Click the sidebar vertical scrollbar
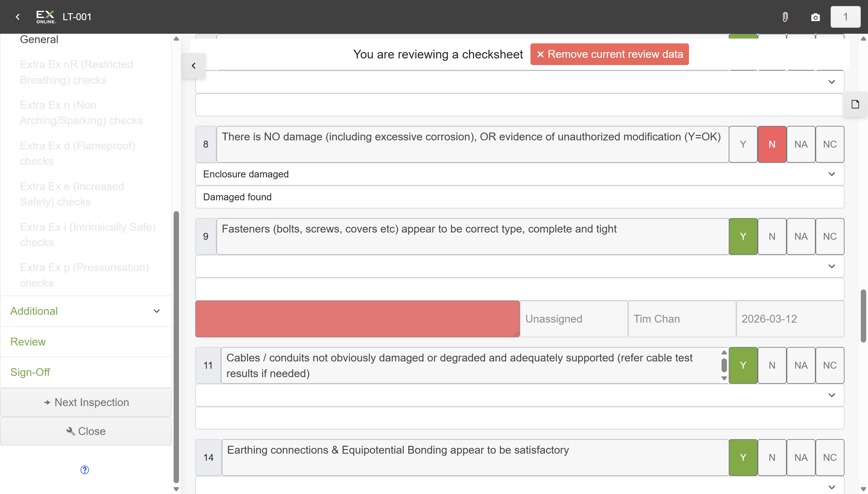Screen dimensions: 868x494 click(176, 346)
